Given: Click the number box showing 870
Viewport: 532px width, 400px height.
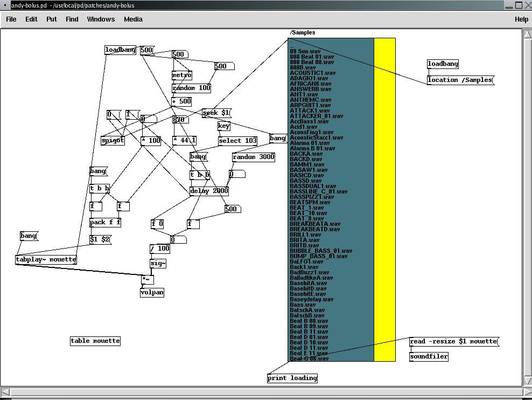Looking at the screenshot, I should click(180, 119).
